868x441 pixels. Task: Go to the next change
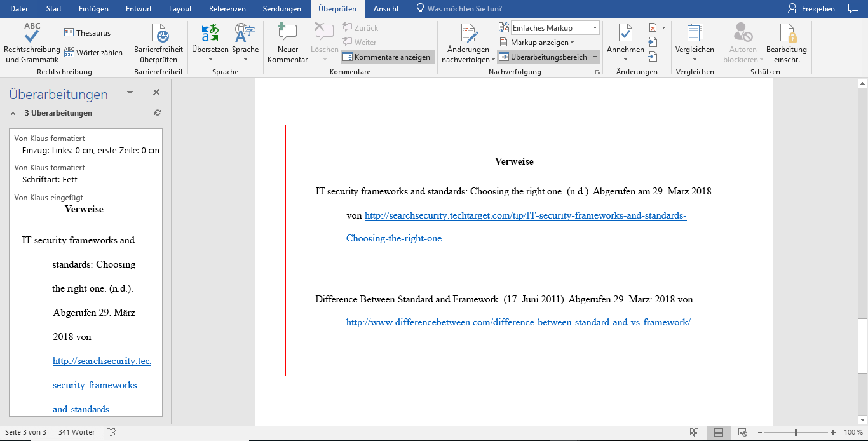click(x=653, y=57)
